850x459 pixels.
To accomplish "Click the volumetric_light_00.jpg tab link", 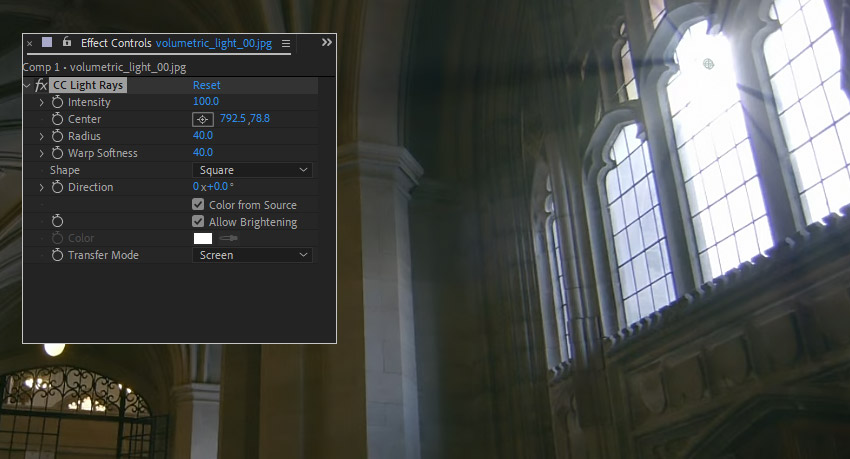I will (x=214, y=43).
